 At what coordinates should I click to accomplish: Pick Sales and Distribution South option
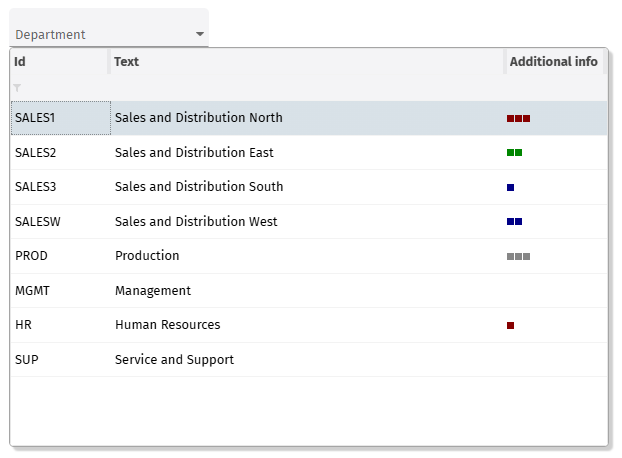[199, 187]
